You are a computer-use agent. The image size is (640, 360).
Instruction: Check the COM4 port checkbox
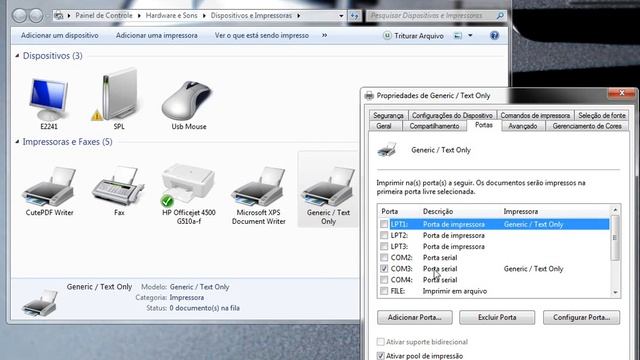pyautogui.click(x=384, y=280)
